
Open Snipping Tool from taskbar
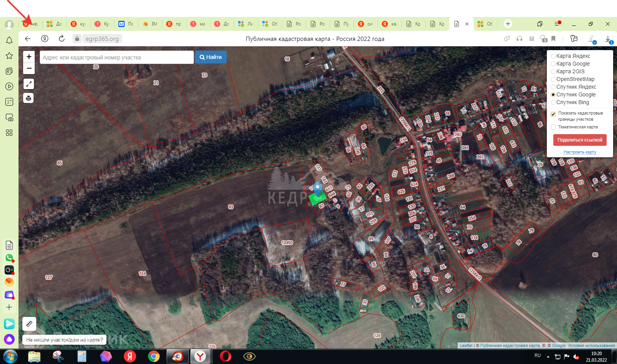pos(58,356)
